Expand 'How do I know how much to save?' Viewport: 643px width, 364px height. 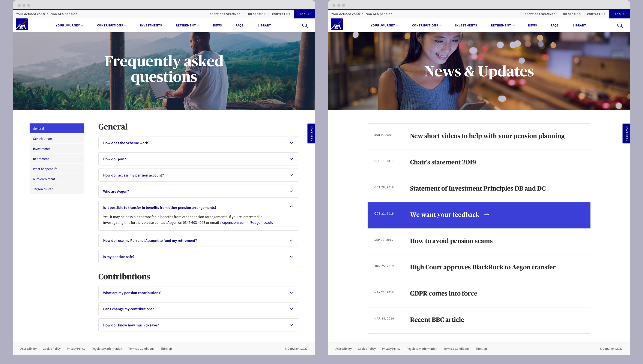pos(198,325)
